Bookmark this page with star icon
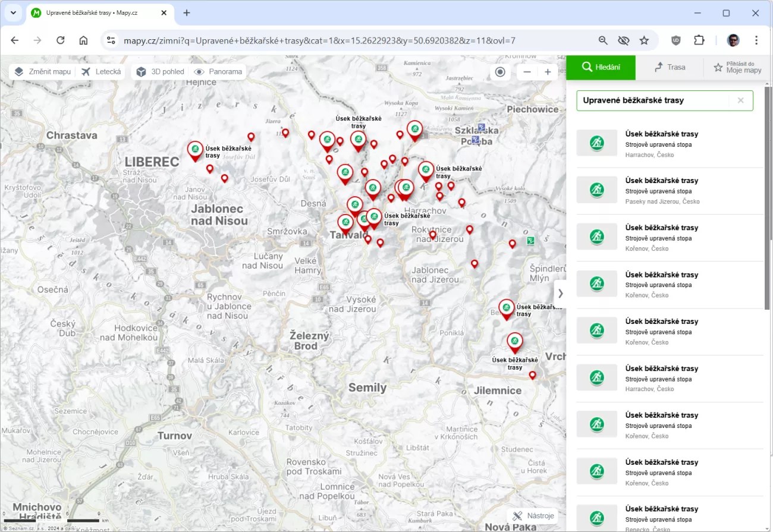 [x=644, y=40]
